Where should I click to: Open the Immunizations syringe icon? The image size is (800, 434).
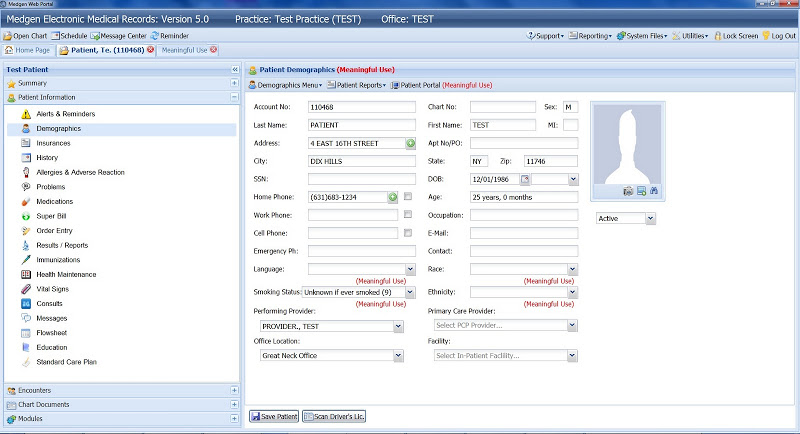coord(26,260)
